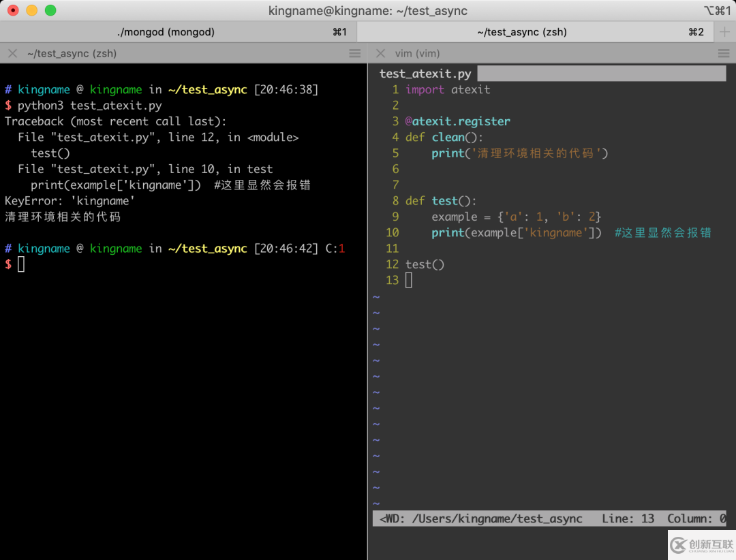This screenshot has height=560, width=736.
Task: Click the @atexit.register decorator line in vim
Action: (457, 121)
